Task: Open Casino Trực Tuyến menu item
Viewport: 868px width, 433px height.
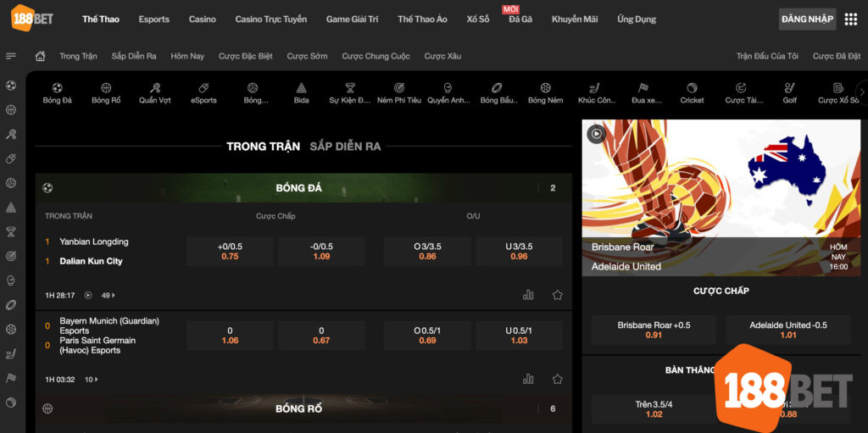Action: click(270, 19)
